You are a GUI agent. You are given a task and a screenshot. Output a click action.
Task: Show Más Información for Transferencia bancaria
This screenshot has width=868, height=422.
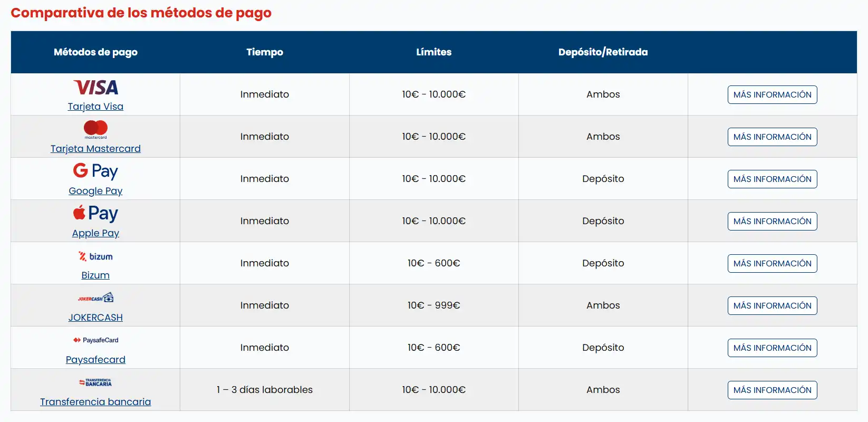[773, 390]
